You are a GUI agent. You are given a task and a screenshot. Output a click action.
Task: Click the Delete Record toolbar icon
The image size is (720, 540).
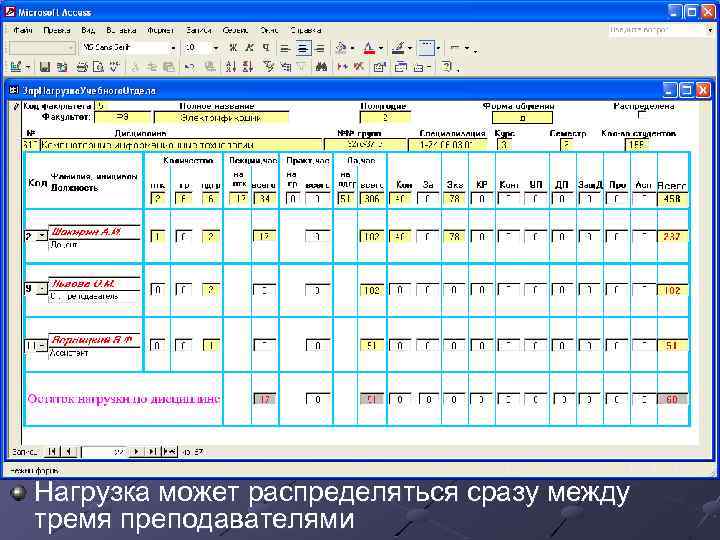tap(359, 67)
